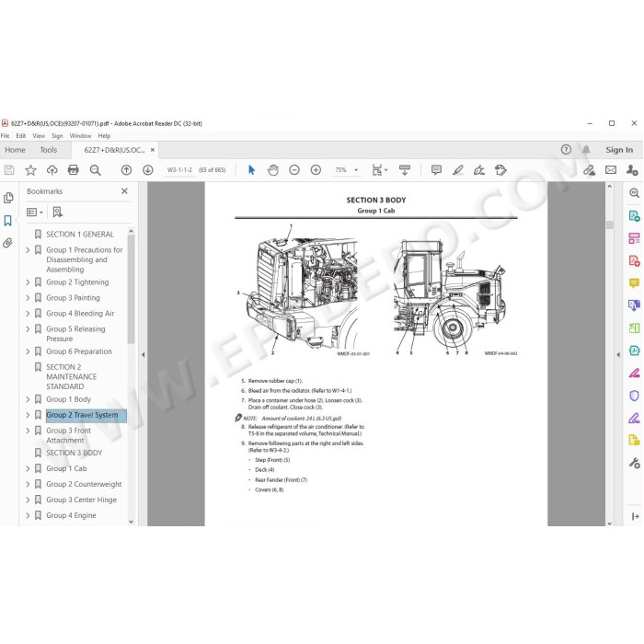Viewport: 644px width, 644px height.
Task: Click the Save file icon
Action: 9,170
